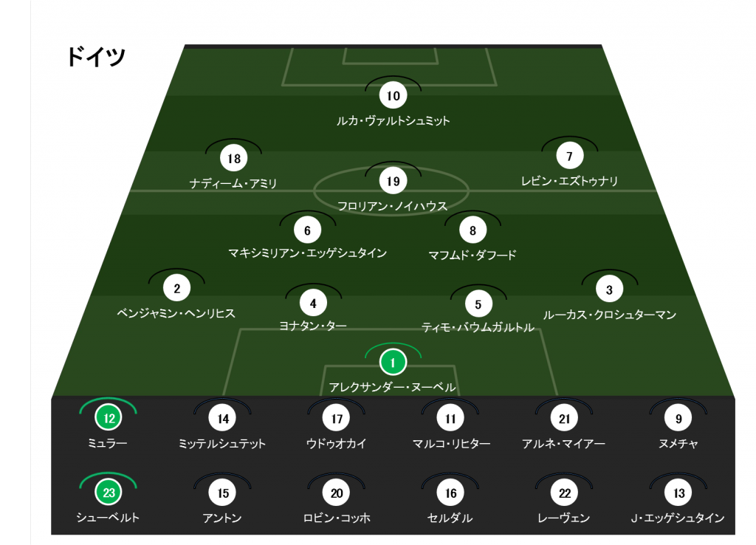Select the ドイツ team title

pyautogui.click(x=96, y=57)
